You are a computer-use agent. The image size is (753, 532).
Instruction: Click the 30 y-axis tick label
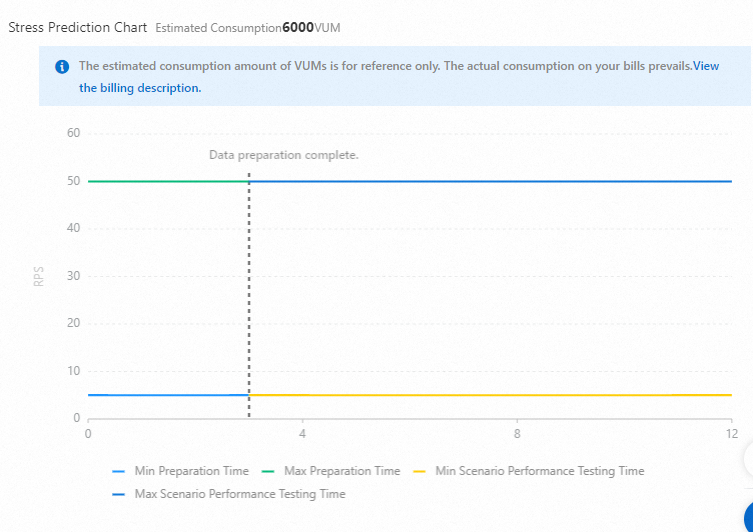tap(73, 276)
